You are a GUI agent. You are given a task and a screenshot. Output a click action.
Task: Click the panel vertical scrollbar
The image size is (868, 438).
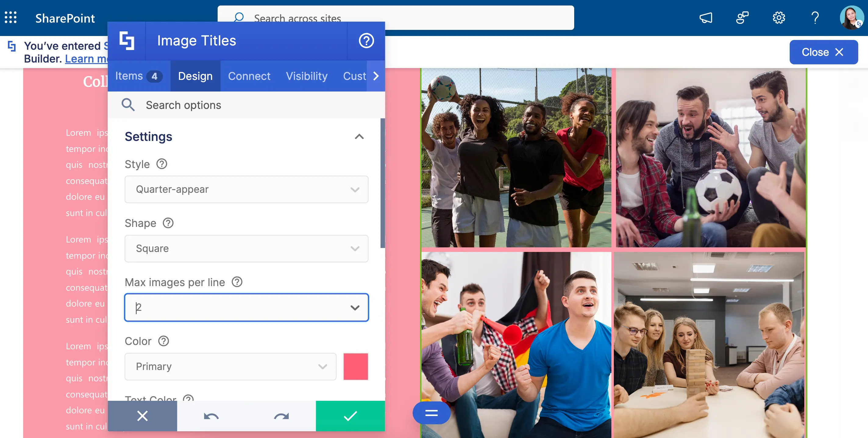point(382,183)
